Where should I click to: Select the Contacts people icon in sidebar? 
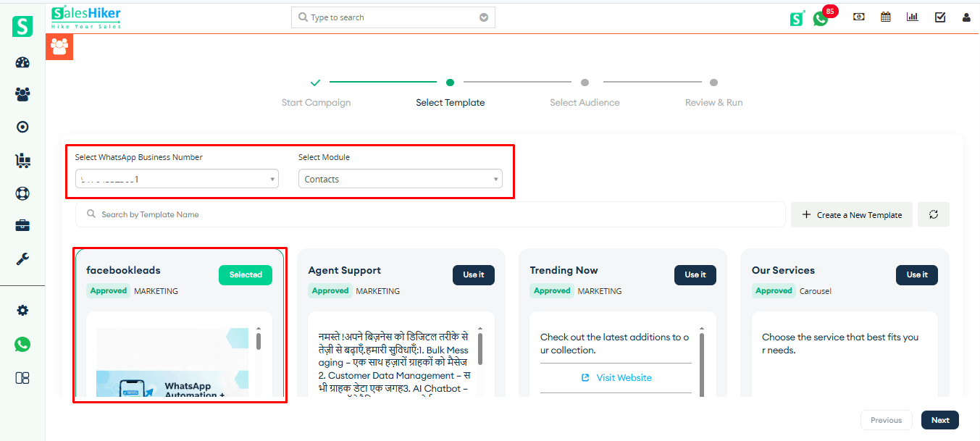tap(22, 94)
